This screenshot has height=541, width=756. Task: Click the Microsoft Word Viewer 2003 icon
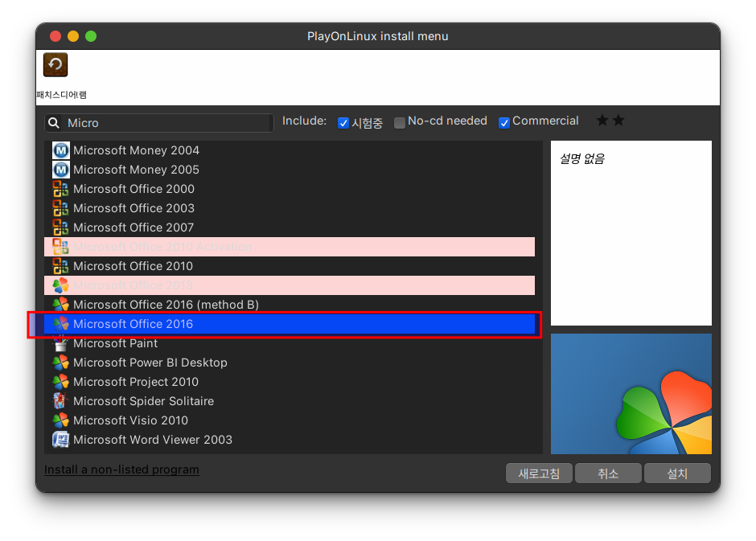61,440
